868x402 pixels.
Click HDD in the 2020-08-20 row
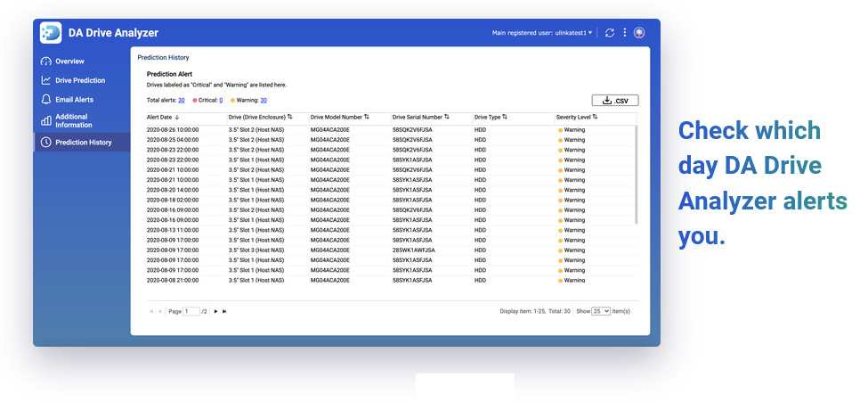[x=481, y=190]
